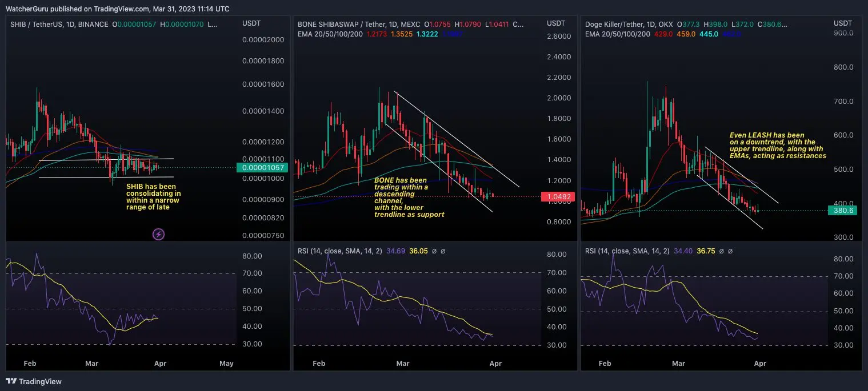Screen dimensions: 868x391
Task: Click the LEASH current price tag 380.6
Action: [843, 210]
